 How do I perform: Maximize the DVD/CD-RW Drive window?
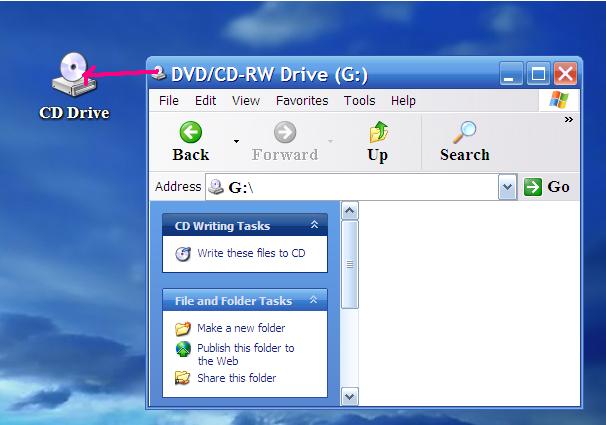pyautogui.click(x=538, y=73)
